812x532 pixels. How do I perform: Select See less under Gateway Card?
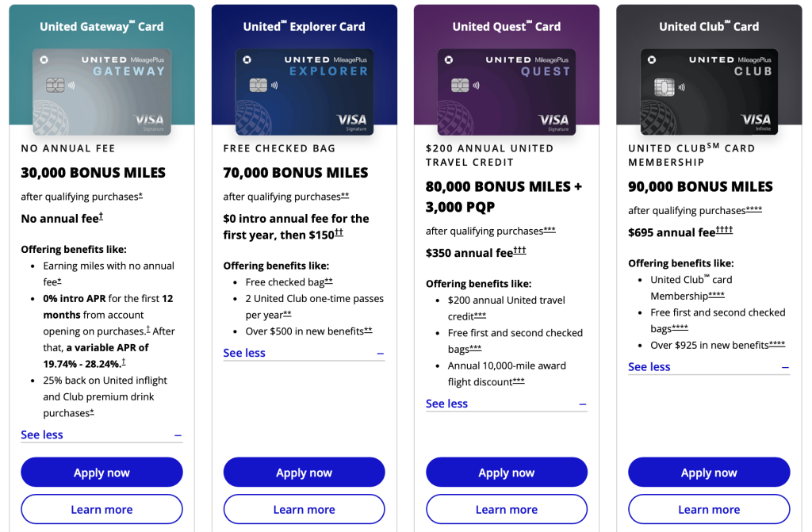click(x=42, y=435)
